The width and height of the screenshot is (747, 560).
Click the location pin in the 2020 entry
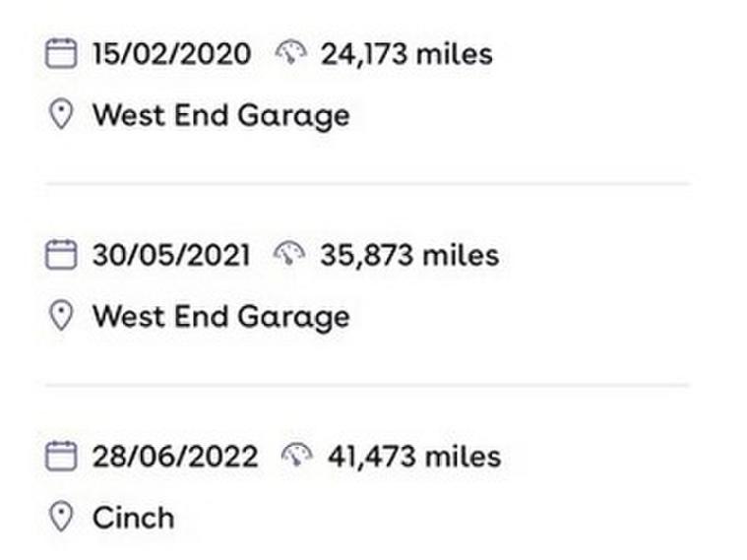(61, 115)
